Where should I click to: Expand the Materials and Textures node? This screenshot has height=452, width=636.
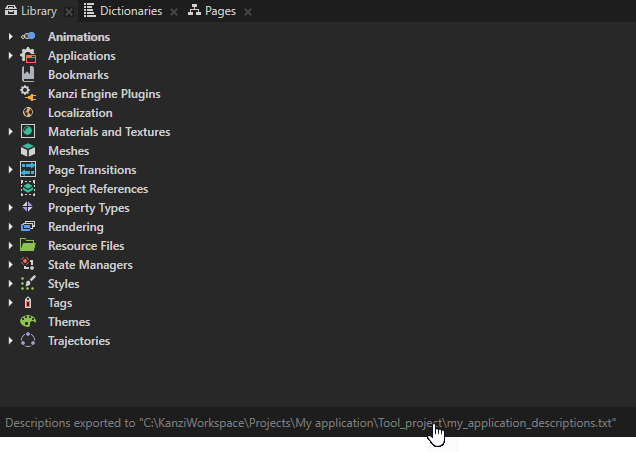[10, 132]
